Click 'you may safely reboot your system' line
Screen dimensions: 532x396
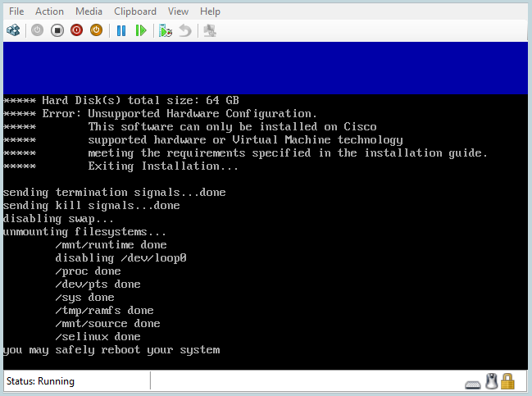point(111,350)
